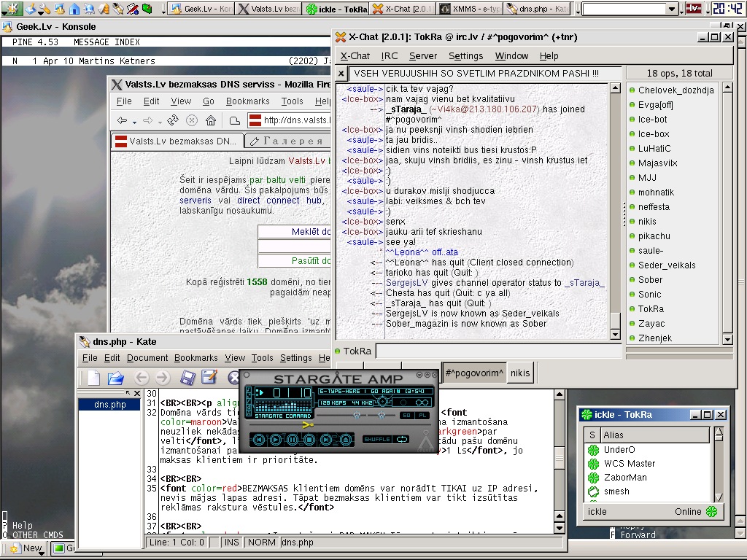The width and height of the screenshot is (747, 560).
Task: Toggle EQ window in Stargate Amp
Action: tap(406, 416)
